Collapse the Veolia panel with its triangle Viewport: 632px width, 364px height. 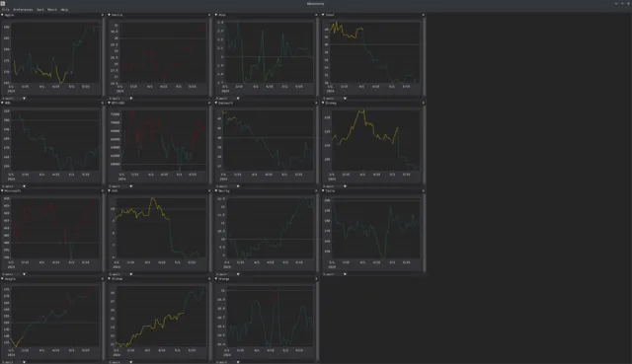tap(110, 15)
